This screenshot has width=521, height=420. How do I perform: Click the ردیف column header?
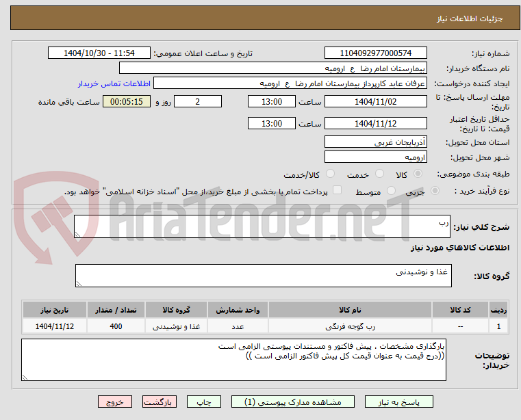(498, 310)
